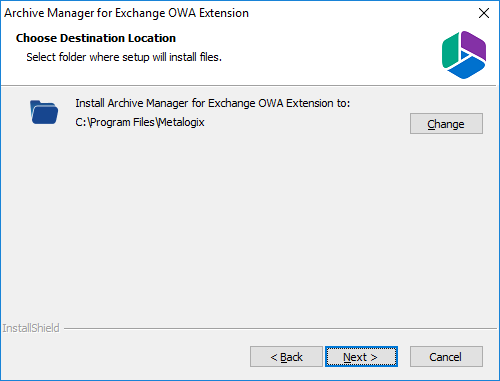
Task: Return to previous step with Back
Action: click(x=286, y=357)
